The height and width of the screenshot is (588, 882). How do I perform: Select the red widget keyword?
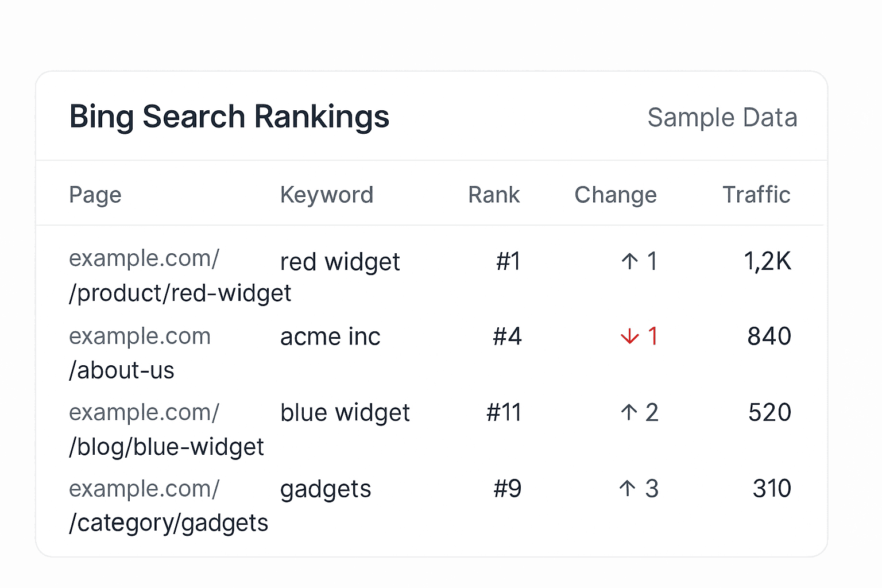click(340, 262)
